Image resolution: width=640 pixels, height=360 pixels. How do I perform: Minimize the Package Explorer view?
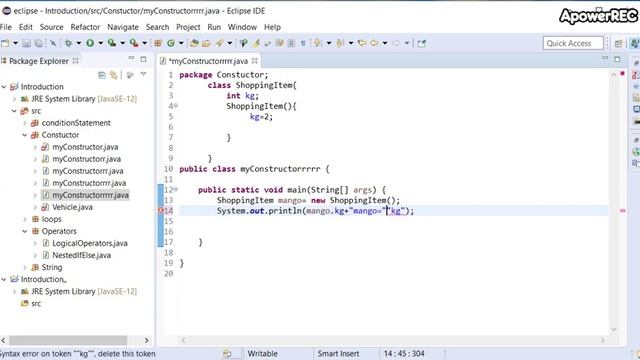(x=131, y=59)
